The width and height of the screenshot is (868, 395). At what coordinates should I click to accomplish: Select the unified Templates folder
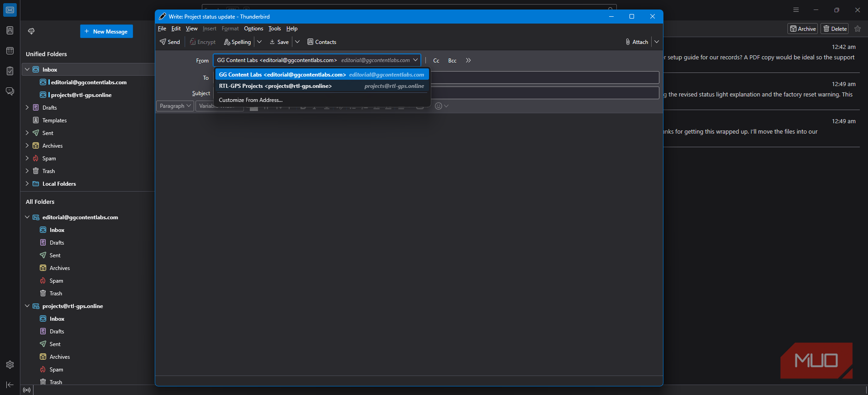(x=54, y=120)
